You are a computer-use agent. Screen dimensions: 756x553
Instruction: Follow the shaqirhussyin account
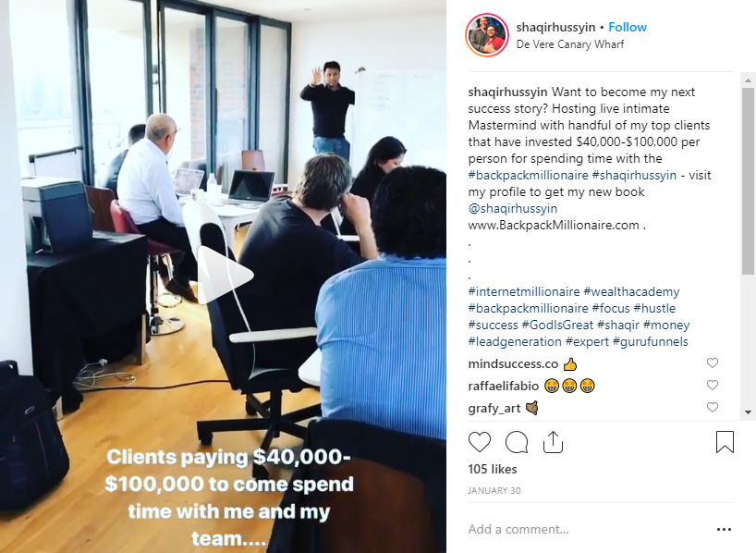(x=628, y=27)
